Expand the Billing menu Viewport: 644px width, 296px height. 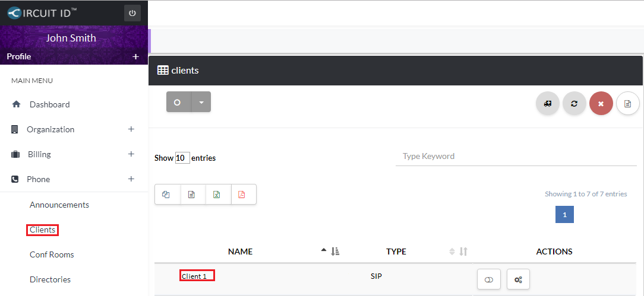pyautogui.click(x=131, y=154)
